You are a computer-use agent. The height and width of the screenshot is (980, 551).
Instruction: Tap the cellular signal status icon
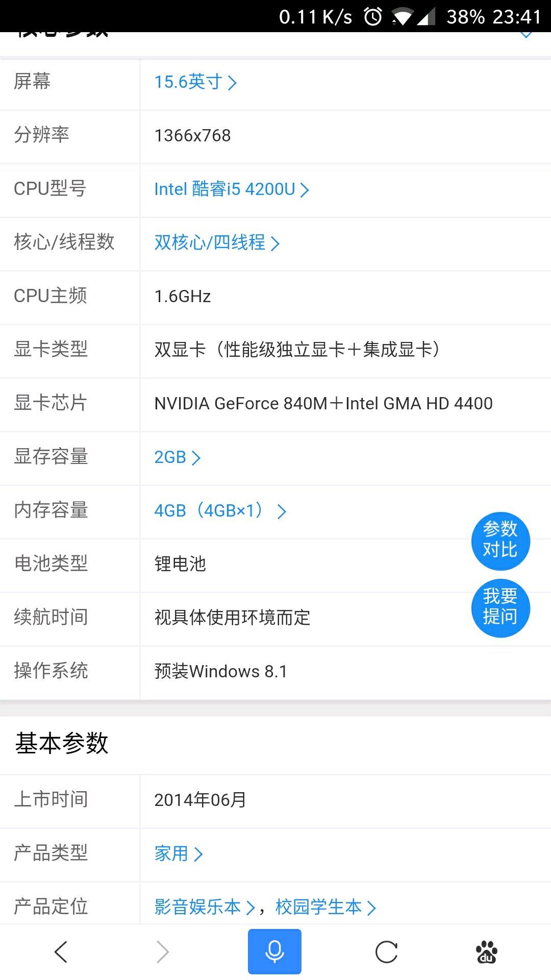426,17
